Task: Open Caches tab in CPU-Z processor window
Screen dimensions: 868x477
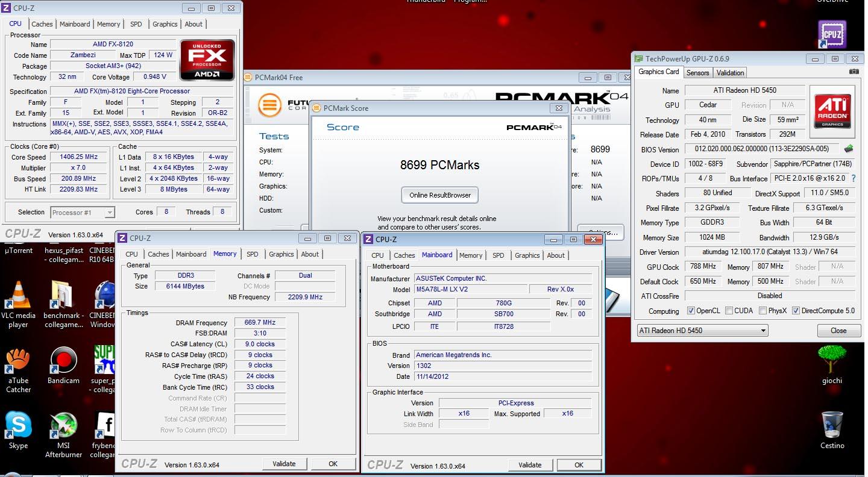Action: (x=42, y=24)
